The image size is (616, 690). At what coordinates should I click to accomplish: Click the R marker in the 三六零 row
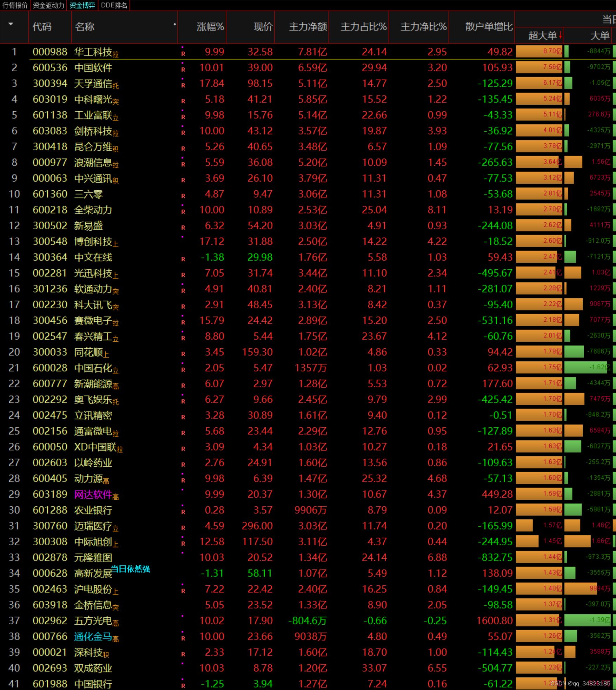pyautogui.click(x=183, y=196)
